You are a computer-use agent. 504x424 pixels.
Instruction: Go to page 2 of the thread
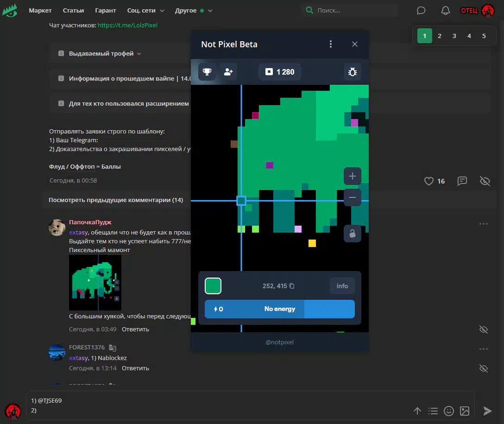coord(440,36)
